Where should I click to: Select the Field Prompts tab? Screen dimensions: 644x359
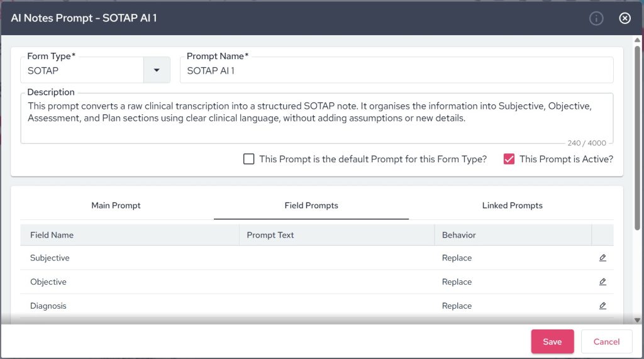(311, 206)
